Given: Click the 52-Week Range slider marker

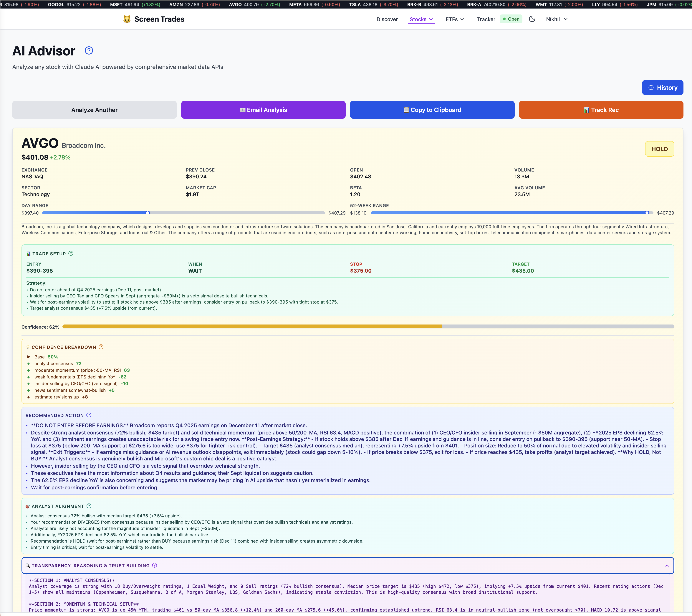Looking at the screenshot, I should tap(647, 213).
